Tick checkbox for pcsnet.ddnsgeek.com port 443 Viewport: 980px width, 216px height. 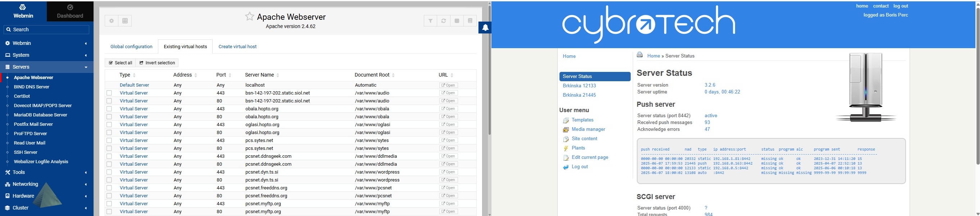coord(109,156)
